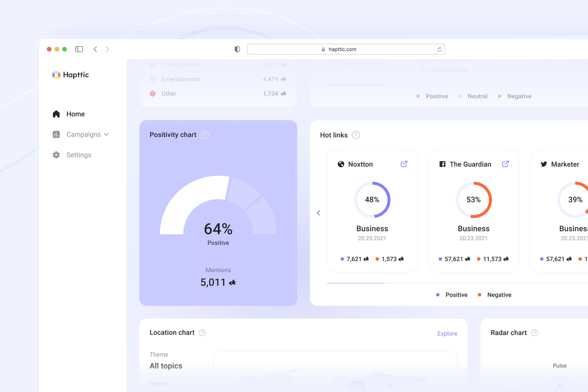
Task: Click 11,573 negative count on The Guardian
Action: tap(492, 259)
